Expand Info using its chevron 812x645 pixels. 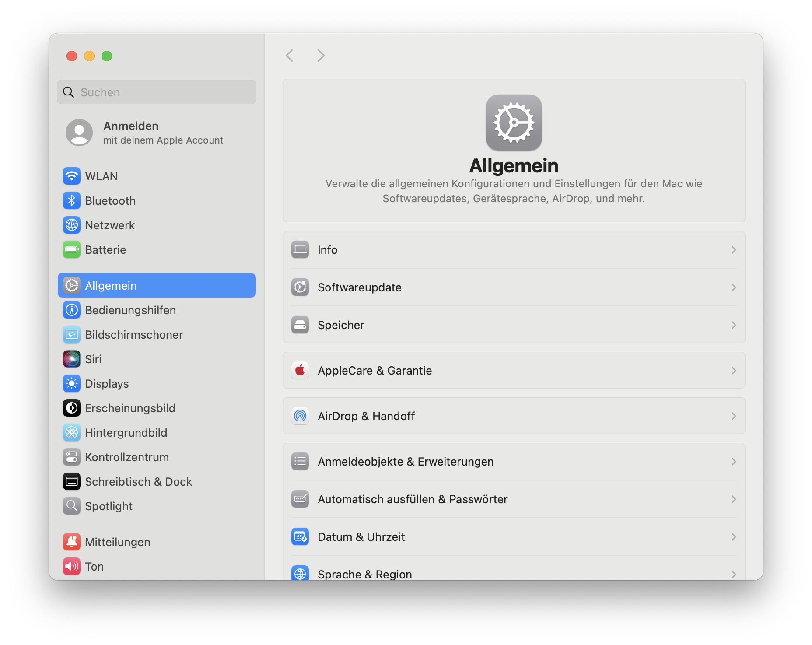point(734,250)
